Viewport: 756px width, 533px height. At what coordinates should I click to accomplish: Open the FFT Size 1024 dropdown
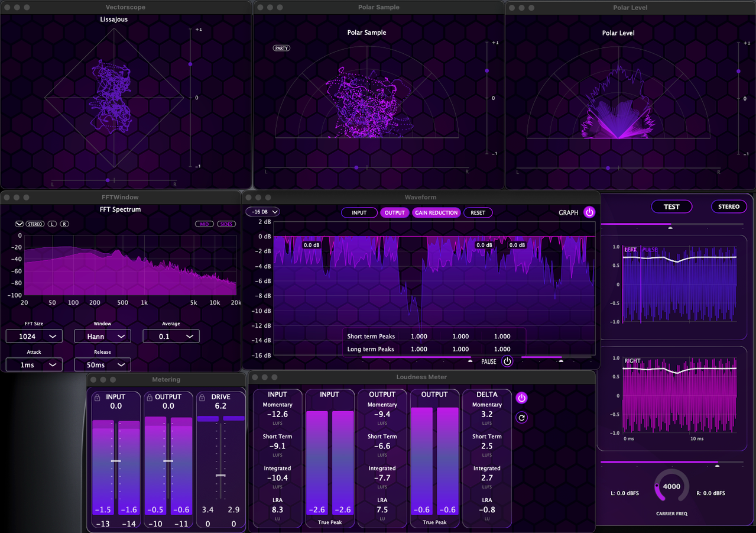(x=34, y=337)
